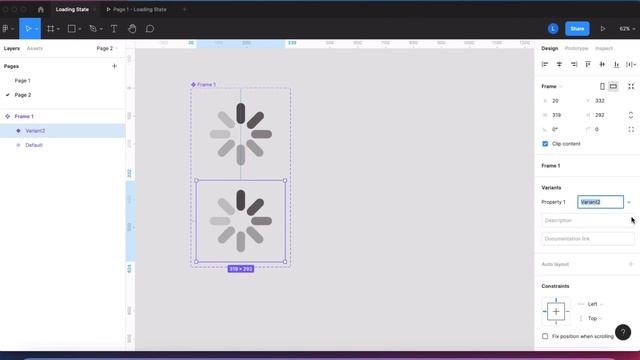Switch to the Layers tab
640x360 pixels.
pyautogui.click(x=12, y=48)
